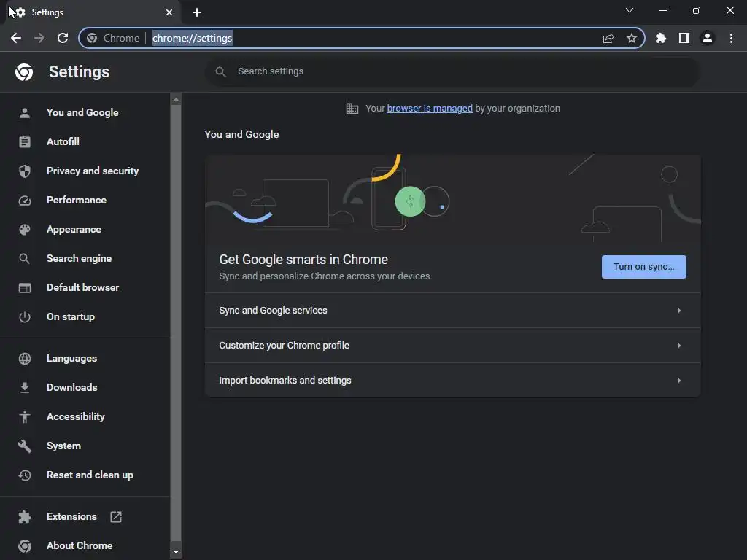The image size is (747, 560).
Task: Click the globe icon beside Languages
Action: point(25,359)
